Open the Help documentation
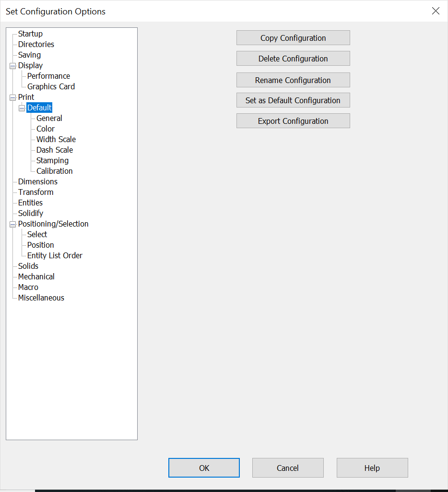 click(x=372, y=468)
